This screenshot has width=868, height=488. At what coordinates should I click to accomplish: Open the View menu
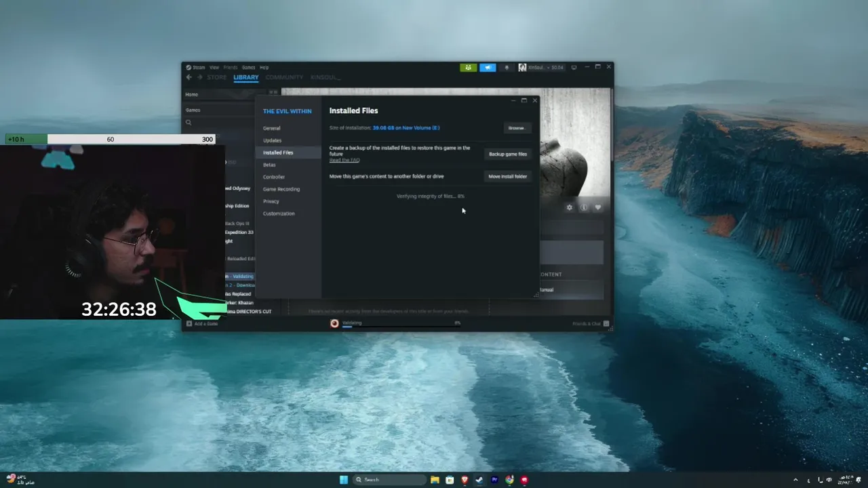coord(214,67)
